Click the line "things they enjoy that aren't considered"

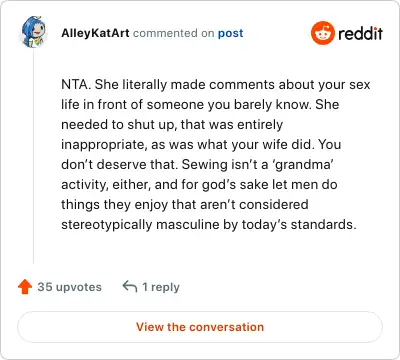pos(185,204)
